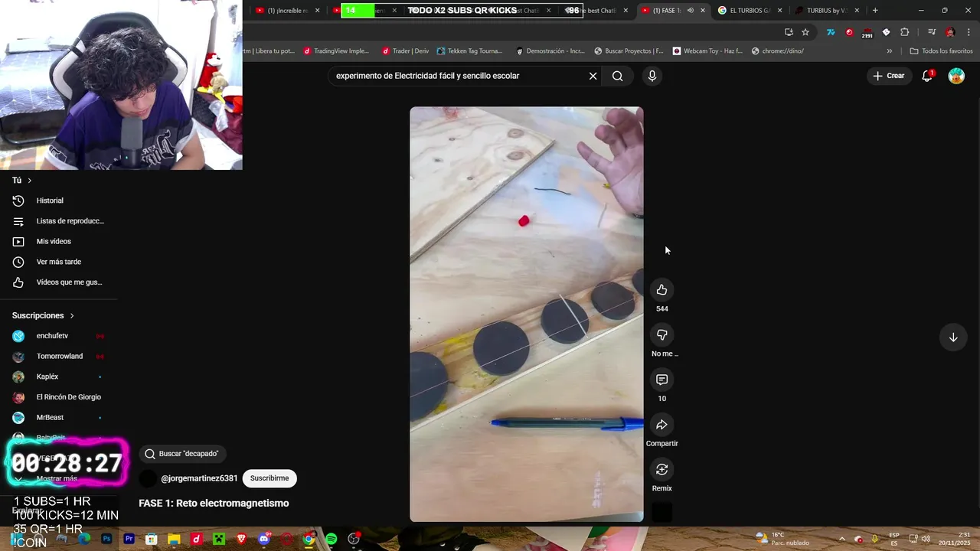Open the Tomorrowland subscription channel

(x=58, y=357)
